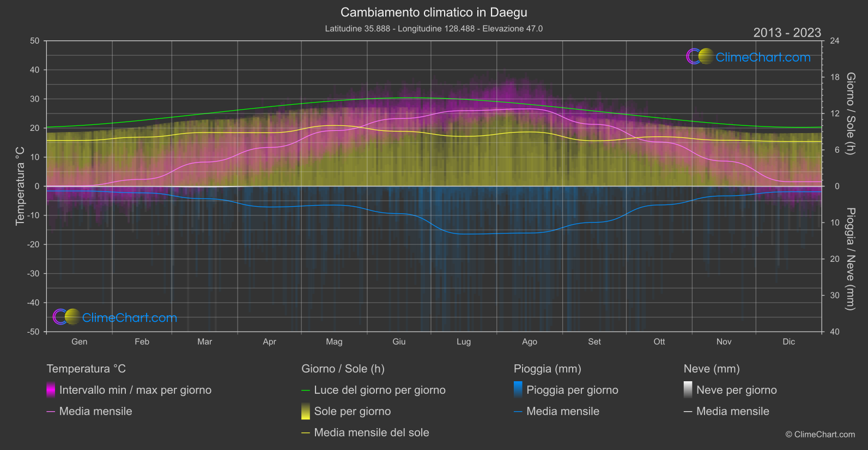The height and width of the screenshot is (450, 868).
Task: Click white line marker for snow Media mensile
Action: tap(688, 412)
